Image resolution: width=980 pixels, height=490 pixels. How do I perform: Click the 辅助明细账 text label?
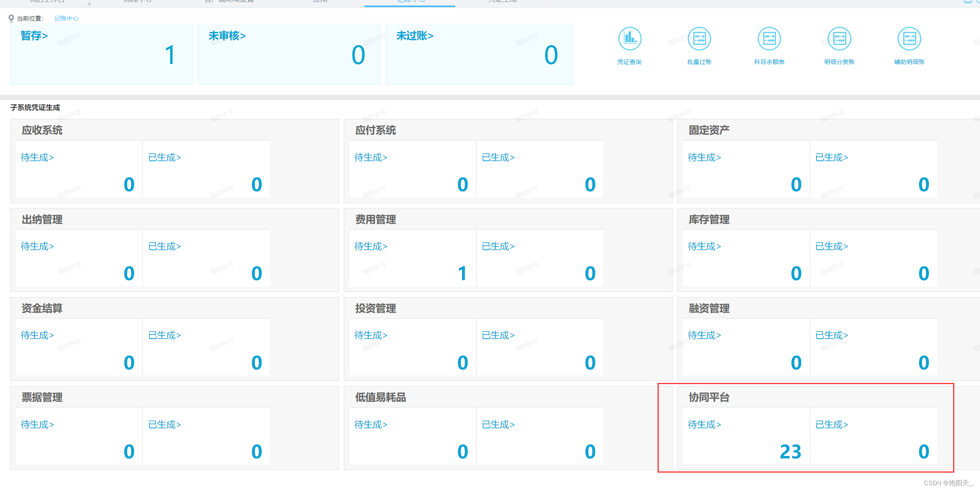click(x=909, y=62)
